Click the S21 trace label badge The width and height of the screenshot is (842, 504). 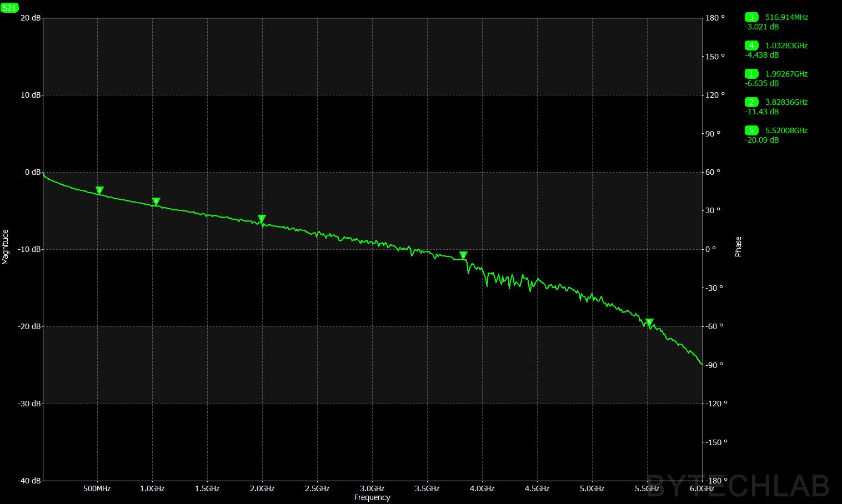[10, 8]
